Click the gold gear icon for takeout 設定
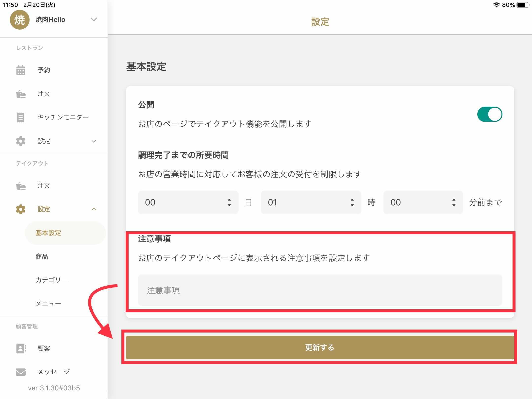The image size is (532, 399). tap(21, 209)
